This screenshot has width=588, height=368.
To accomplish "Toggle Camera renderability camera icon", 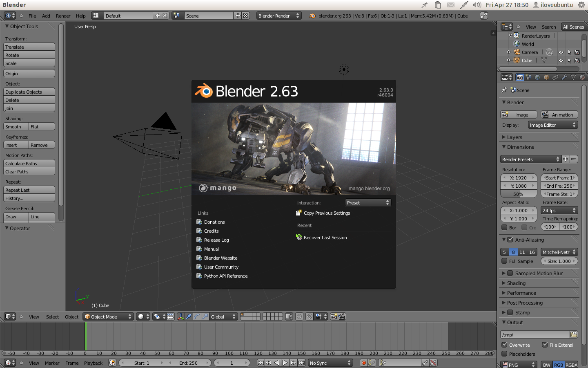I will pos(577,52).
